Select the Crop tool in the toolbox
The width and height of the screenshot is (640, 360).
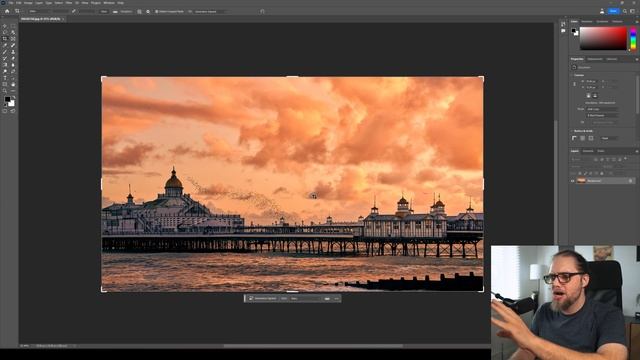point(4,39)
